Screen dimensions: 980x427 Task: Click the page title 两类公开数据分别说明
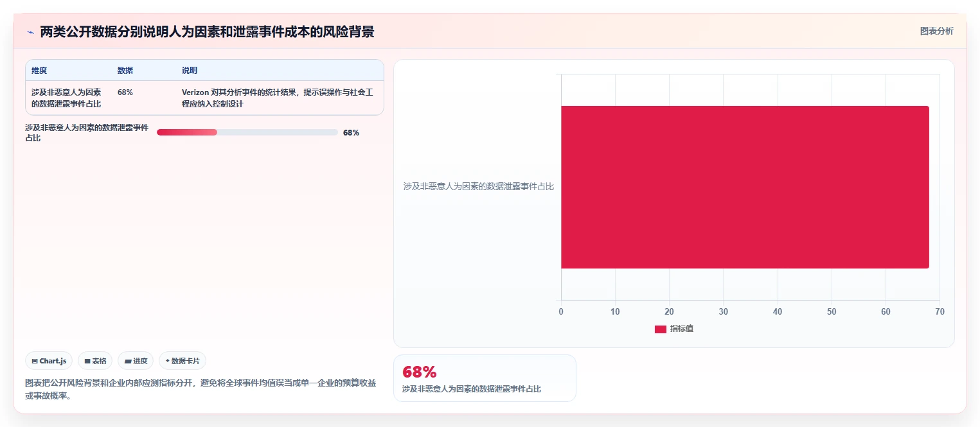click(207, 31)
